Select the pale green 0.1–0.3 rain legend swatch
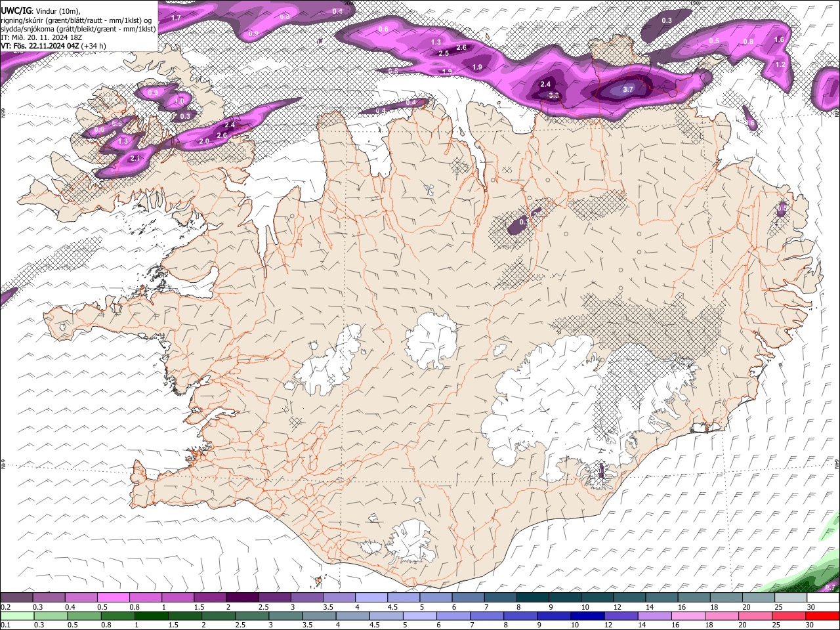The width and height of the screenshot is (840, 630). 16,616
